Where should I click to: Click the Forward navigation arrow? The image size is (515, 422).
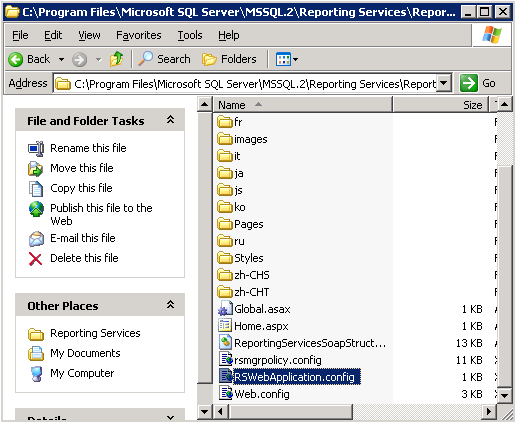point(79,60)
